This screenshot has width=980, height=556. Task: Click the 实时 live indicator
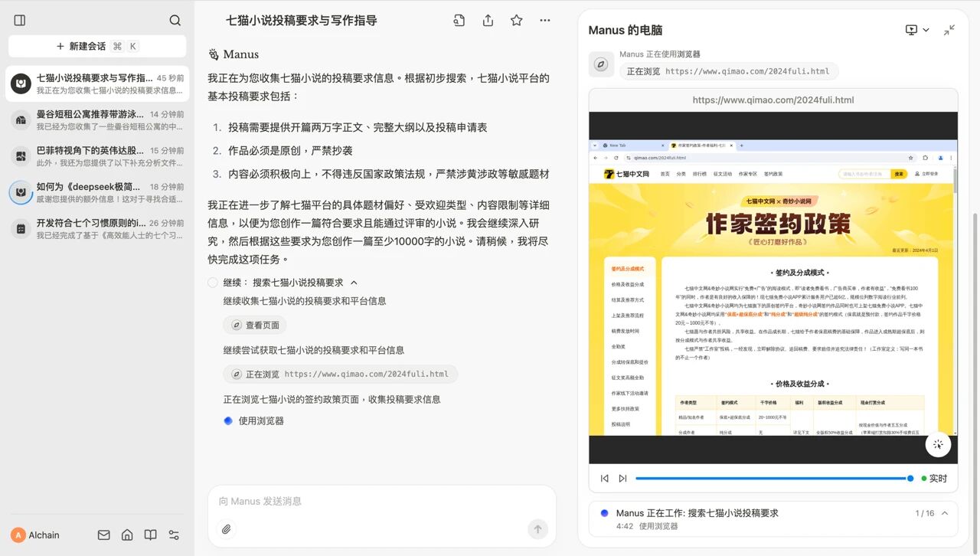[934, 479]
